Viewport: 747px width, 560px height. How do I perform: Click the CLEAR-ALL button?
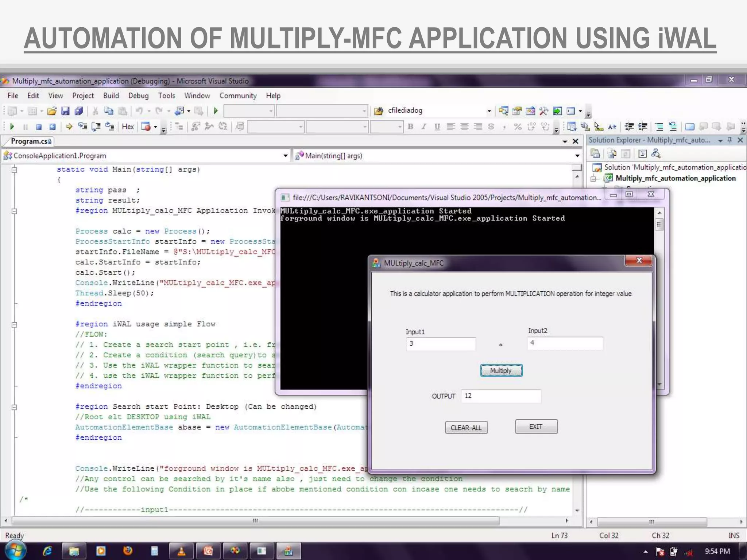pyautogui.click(x=466, y=427)
